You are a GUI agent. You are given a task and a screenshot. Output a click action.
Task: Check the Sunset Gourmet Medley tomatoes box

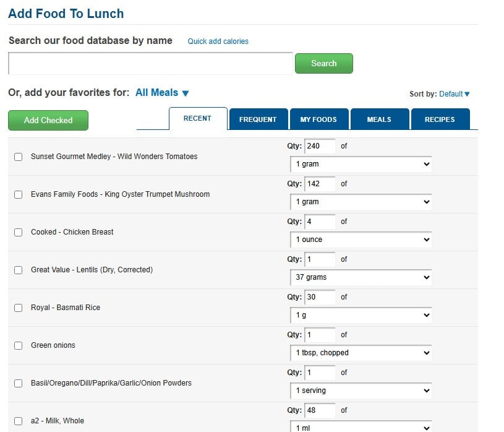19,157
